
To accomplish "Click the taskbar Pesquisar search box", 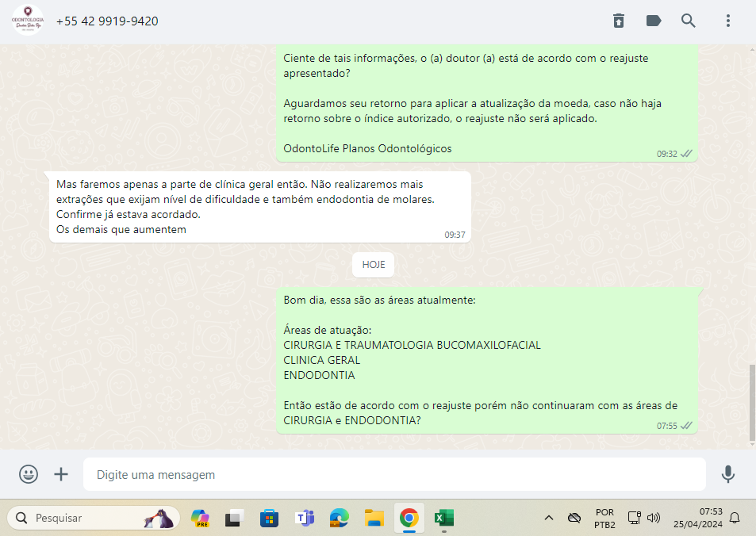I will tap(94, 518).
